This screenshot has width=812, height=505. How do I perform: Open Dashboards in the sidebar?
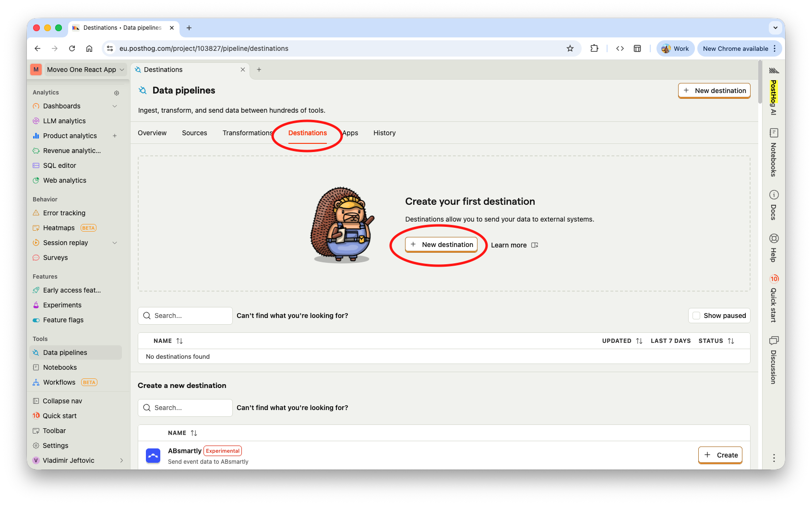[61, 106]
